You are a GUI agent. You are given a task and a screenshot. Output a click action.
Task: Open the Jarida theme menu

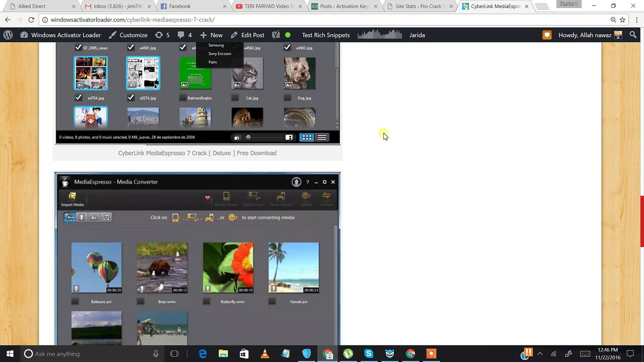(x=417, y=35)
